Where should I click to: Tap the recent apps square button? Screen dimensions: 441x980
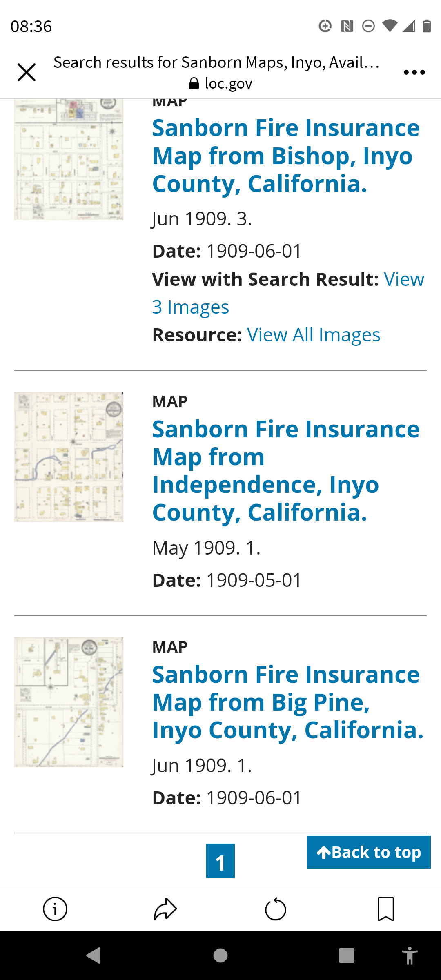tap(347, 955)
